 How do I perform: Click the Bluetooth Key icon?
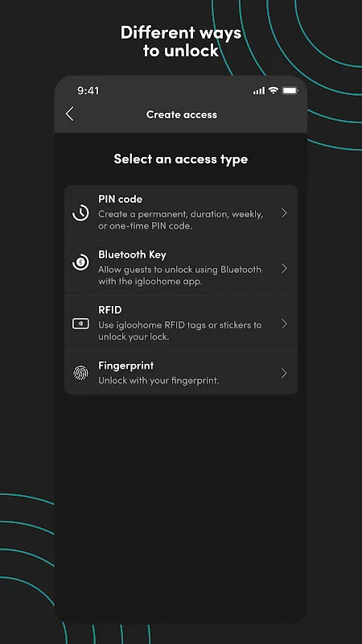tap(80, 262)
